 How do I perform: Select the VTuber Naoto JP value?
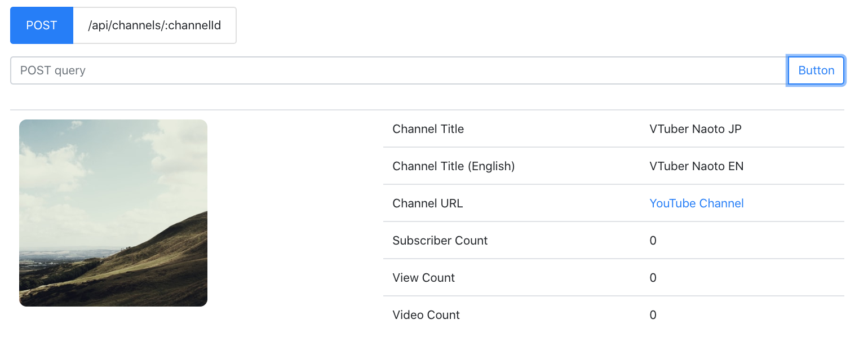click(x=696, y=129)
